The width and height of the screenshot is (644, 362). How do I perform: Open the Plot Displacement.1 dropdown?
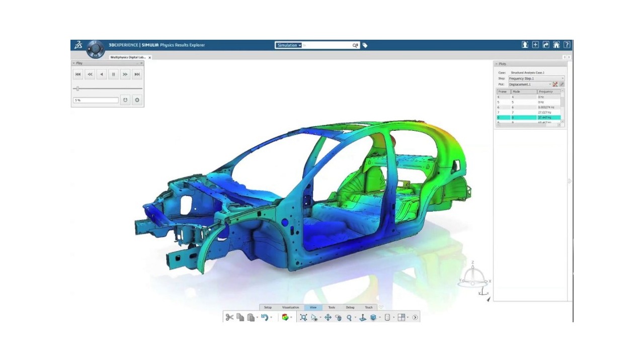[x=530, y=84]
